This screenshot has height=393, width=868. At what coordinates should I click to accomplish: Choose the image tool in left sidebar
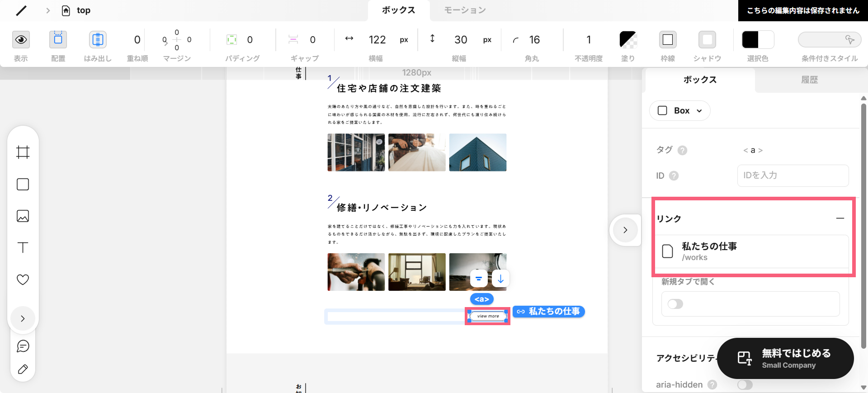[x=23, y=216]
